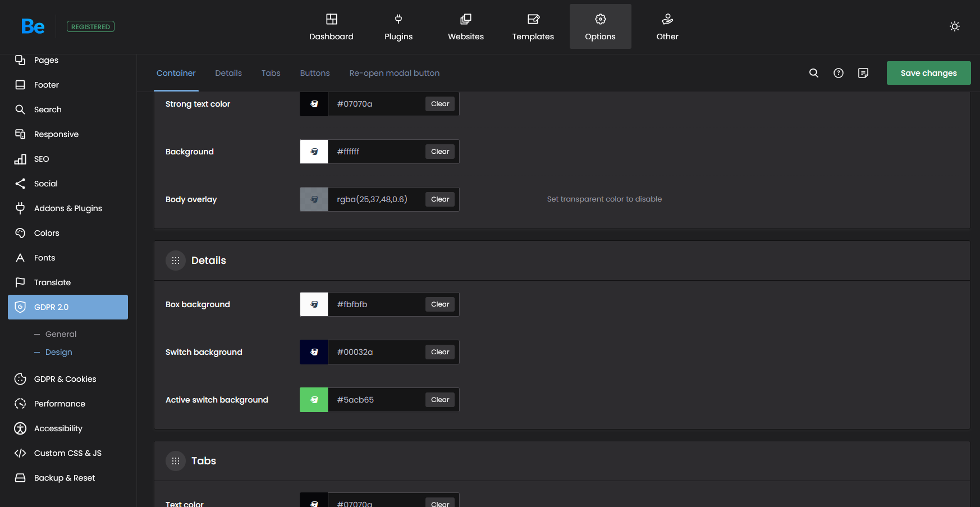The width and height of the screenshot is (980, 507).
Task: Expand the GDPR 2.0 sidebar menu
Action: pyautogui.click(x=68, y=307)
